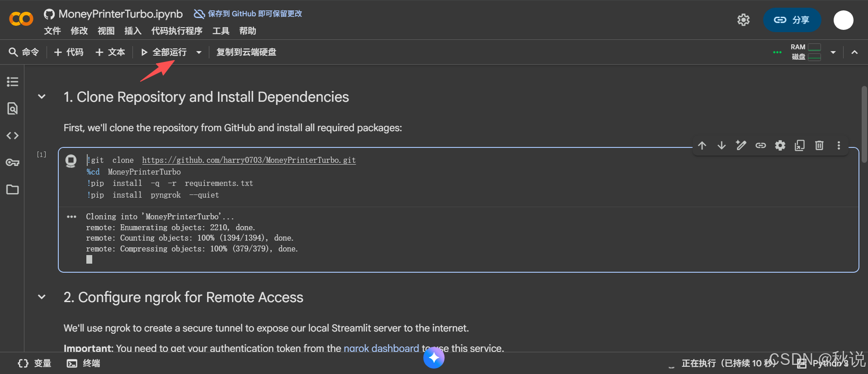Image resolution: width=868 pixels, height=374 pixels.
Task: Click the 正在执行 execution status text
Action: [728, 363]
